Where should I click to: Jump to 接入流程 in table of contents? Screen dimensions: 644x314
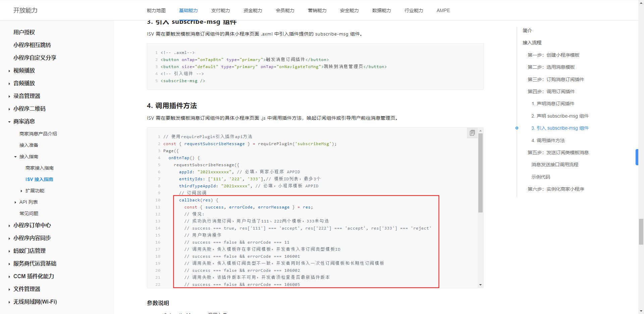pyautogui.click(x=532, y=43)
